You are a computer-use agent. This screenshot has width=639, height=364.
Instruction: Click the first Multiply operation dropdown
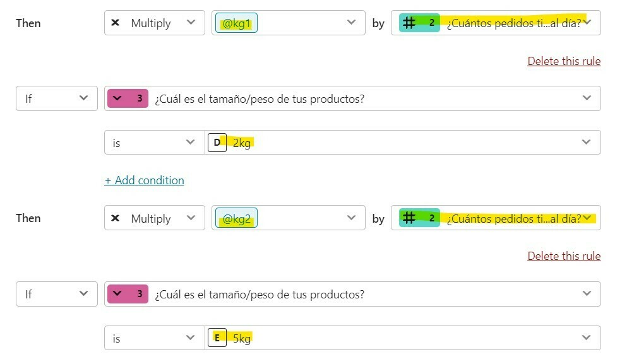point(155,23)
